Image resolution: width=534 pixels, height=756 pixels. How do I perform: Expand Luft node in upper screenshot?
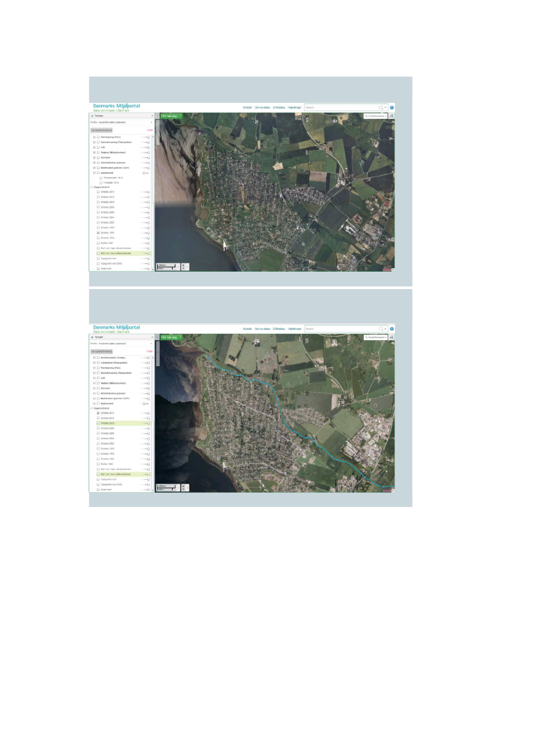pyautogui.click(x=94, y=147)
